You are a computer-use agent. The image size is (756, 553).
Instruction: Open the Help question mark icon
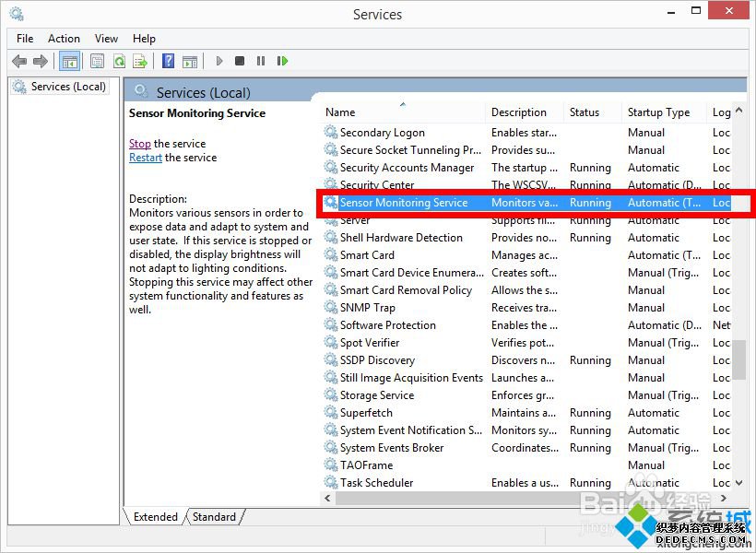[169, 61]
